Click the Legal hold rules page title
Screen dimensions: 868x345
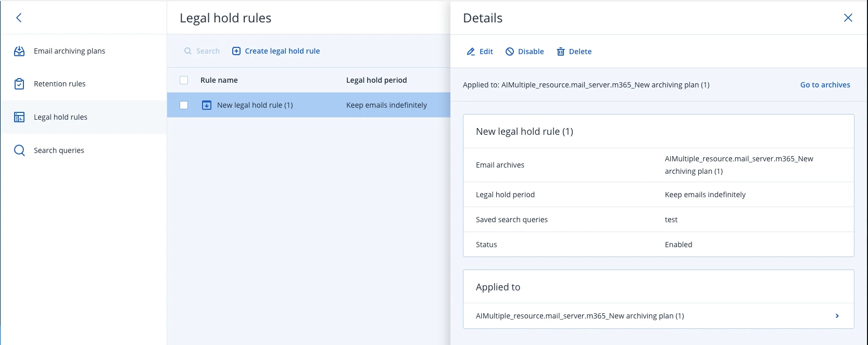(225, 18)
